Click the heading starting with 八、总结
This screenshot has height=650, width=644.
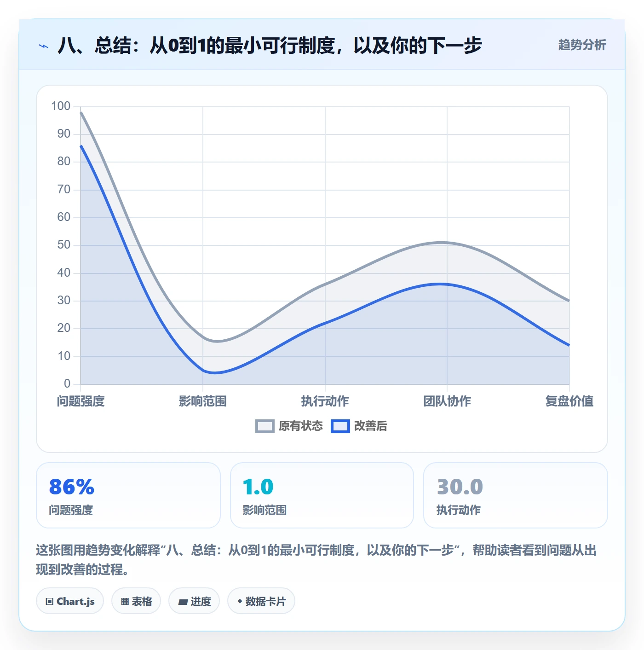point(270,46)
